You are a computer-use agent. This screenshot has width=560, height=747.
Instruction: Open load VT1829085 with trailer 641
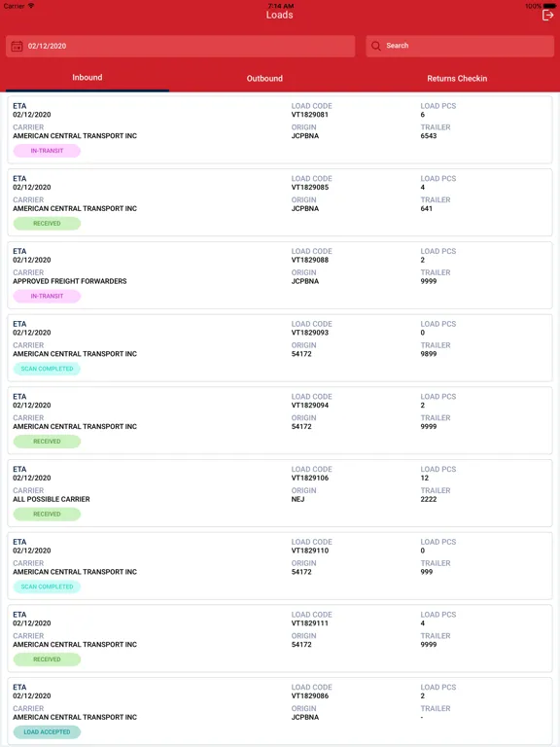coord(280,202)
